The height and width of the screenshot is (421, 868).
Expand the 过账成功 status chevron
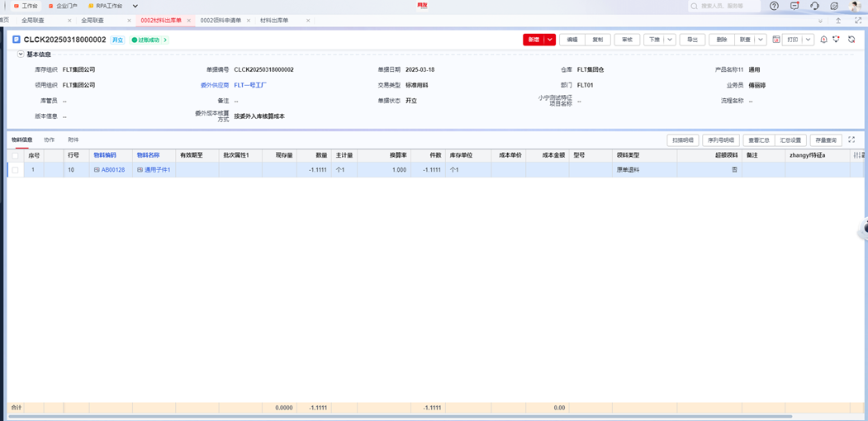tap(165, 40)
